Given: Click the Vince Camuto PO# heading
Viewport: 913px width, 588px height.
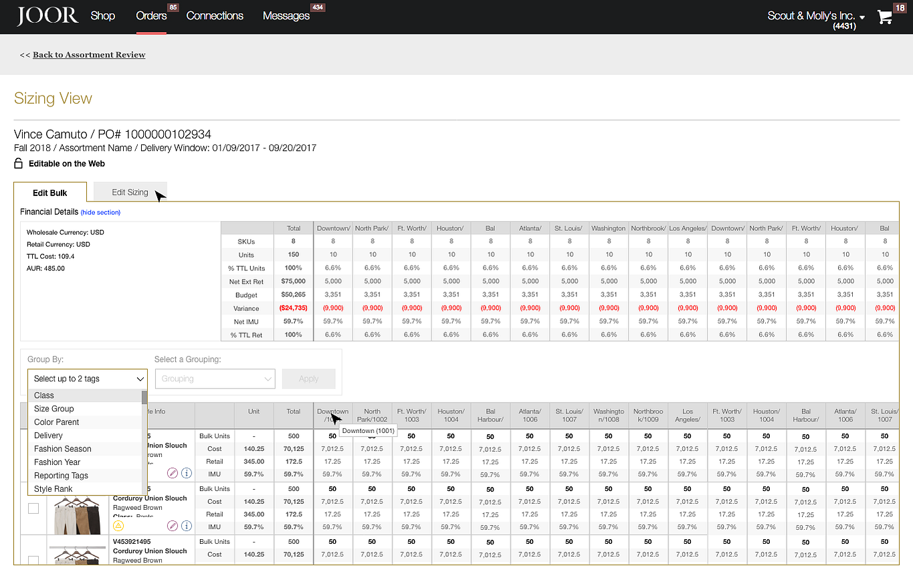Looking at the screenshot, I should pyautogui.click(x=113, y=134).
